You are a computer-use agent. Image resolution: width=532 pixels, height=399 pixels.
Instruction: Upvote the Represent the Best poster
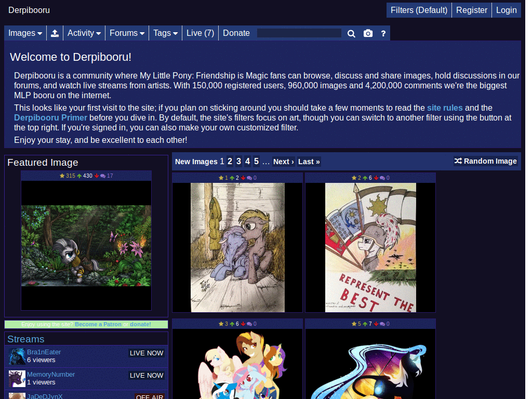click(x=367, y=178)
